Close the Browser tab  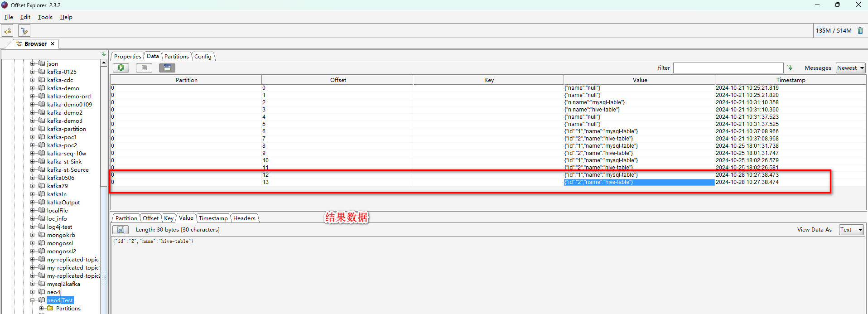53,44
